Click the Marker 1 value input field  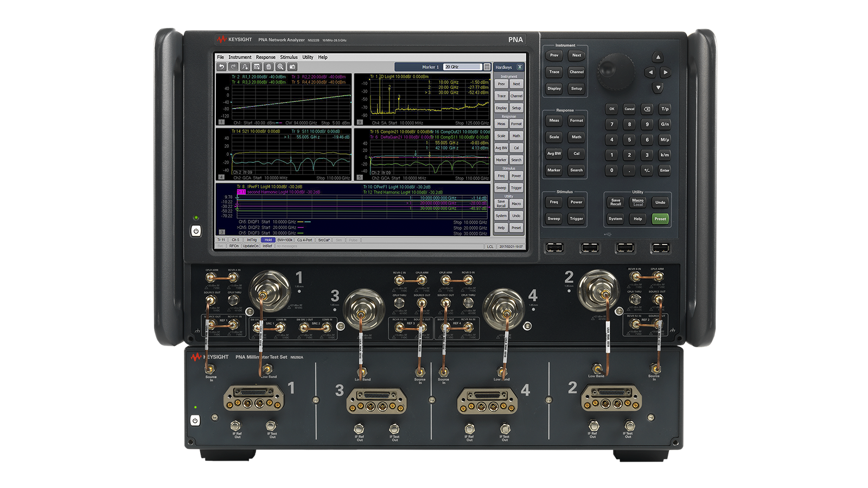click(x=462, y=67)
